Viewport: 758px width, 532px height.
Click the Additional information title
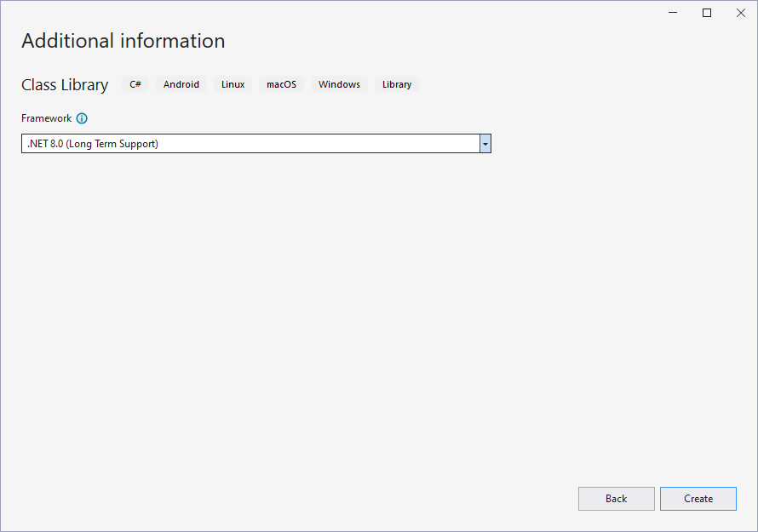click(123, 41)
